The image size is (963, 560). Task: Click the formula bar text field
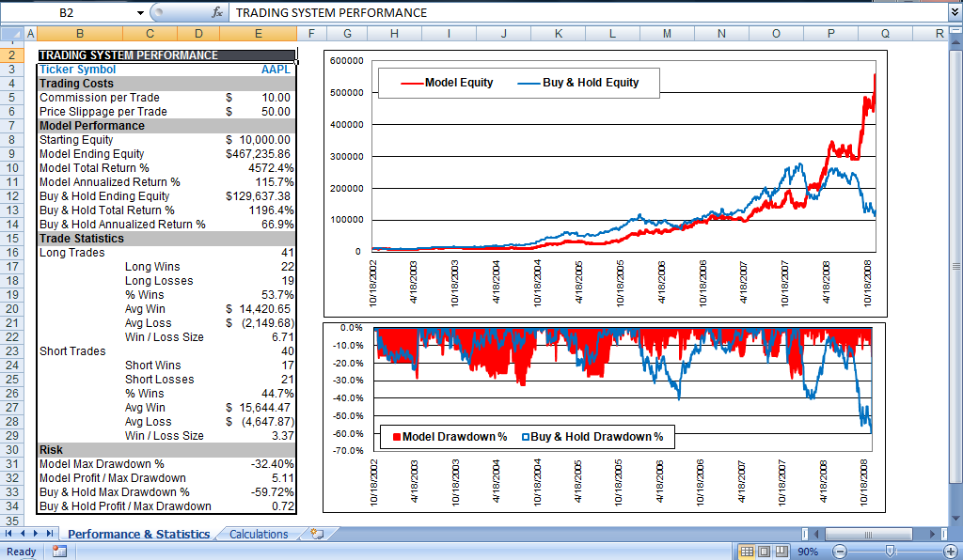tap(589, 12)
